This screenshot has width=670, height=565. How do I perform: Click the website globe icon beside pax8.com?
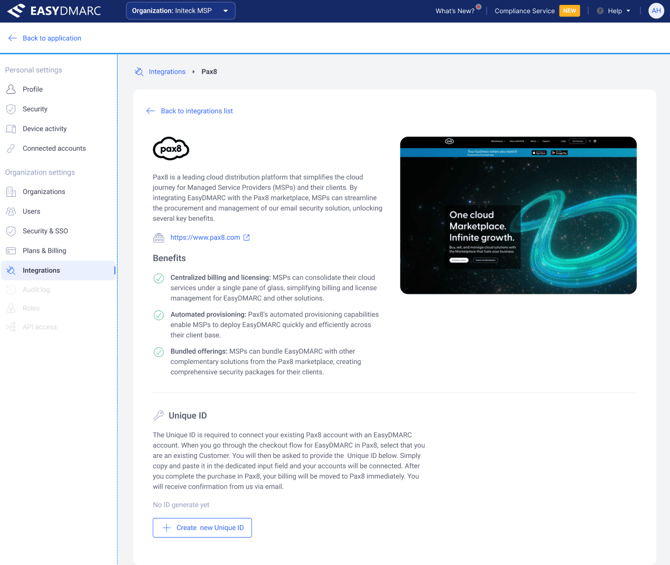(x=159, y=238)
